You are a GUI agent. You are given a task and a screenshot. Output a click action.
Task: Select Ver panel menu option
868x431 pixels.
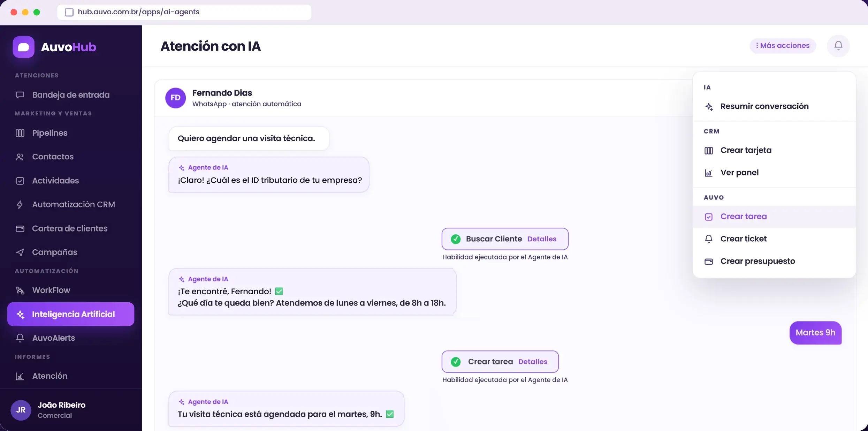pyautogui.click(x=774, y=173)
